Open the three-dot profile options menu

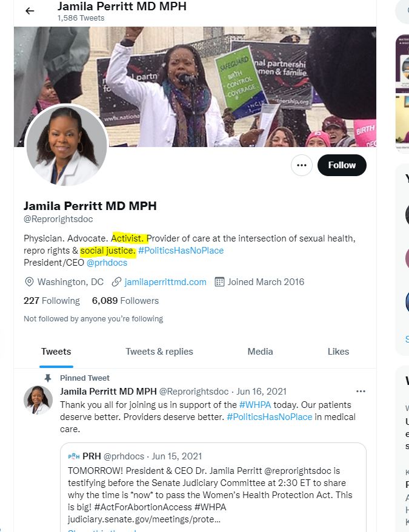[301, 165]
